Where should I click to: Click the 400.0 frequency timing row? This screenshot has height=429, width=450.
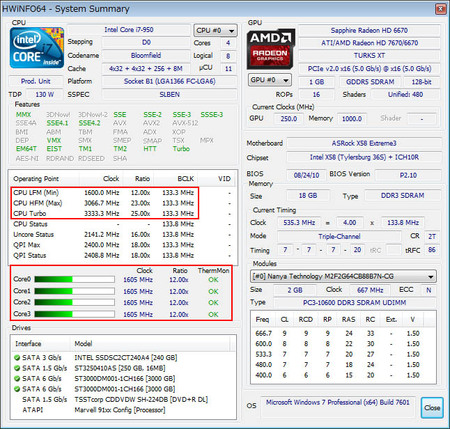click(x=343, y=375)
